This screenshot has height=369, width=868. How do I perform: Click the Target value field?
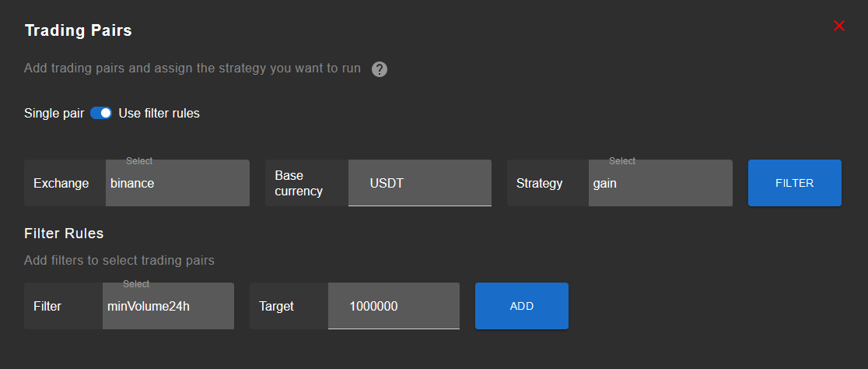tap(394, 306)
